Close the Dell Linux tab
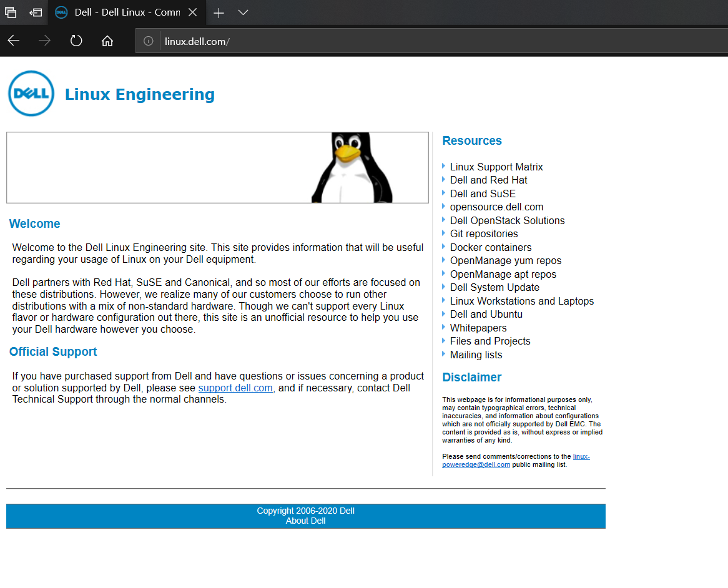The image size is (728, 588). pyautogui.click(x=193, y=12)
